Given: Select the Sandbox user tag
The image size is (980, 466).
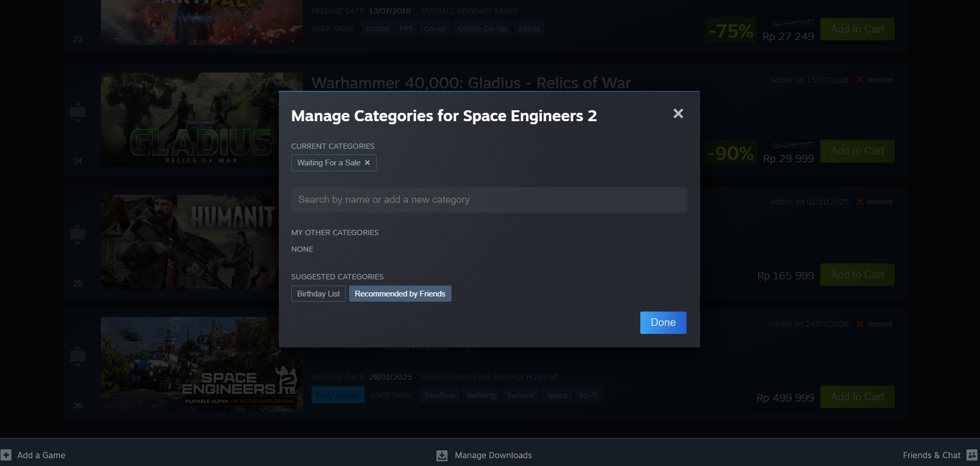Looking at the screenshot, I should pyautogui.click(x=440, y=395).
